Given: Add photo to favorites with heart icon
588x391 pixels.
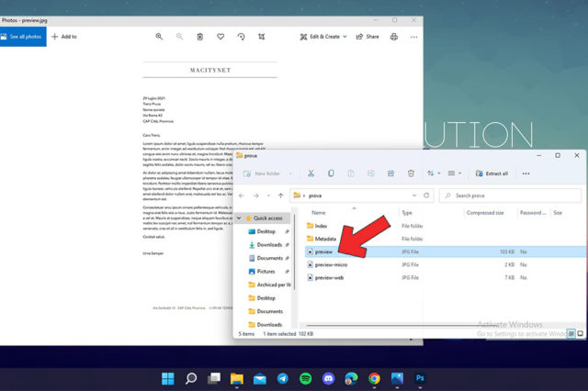Looking at the screenshot, I should [220, 37].
